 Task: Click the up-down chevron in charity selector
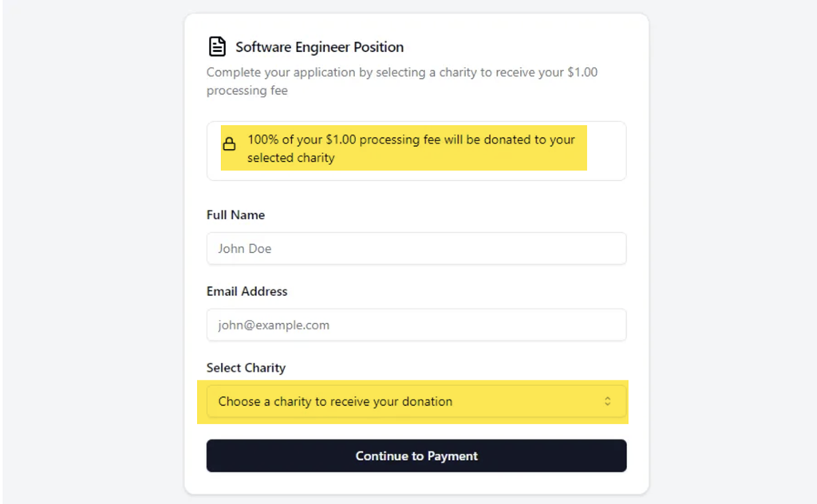point(607,401)
